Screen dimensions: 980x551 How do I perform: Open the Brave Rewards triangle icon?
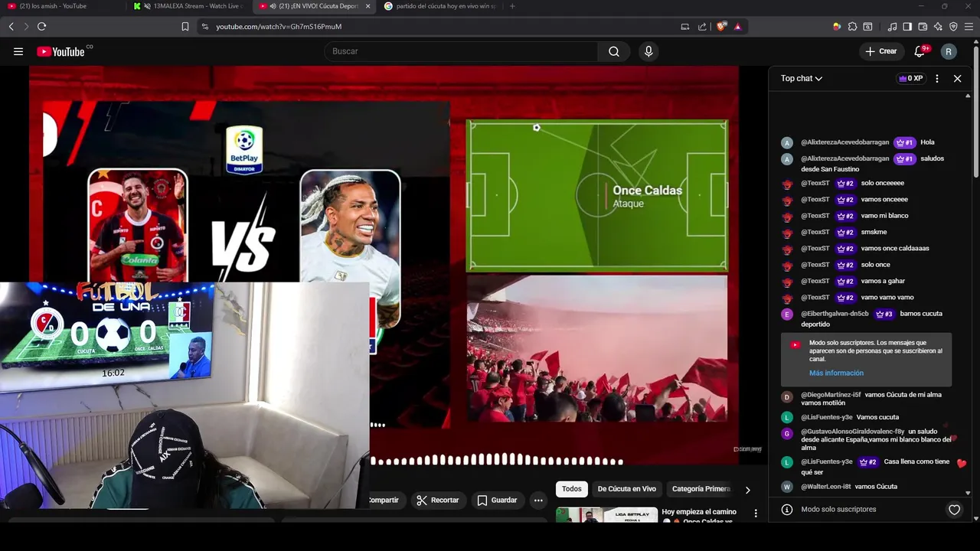(737, 26)
